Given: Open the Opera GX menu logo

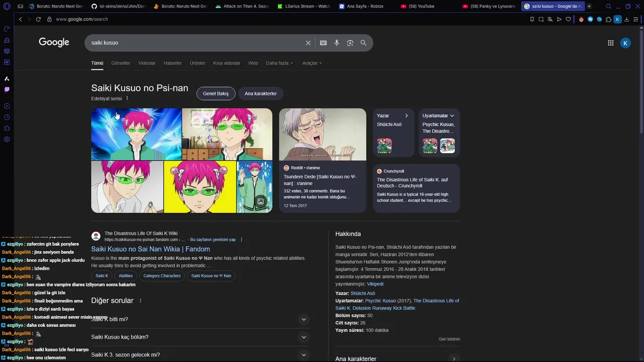Looking at the screenshot, I should (x=7, y=6).
